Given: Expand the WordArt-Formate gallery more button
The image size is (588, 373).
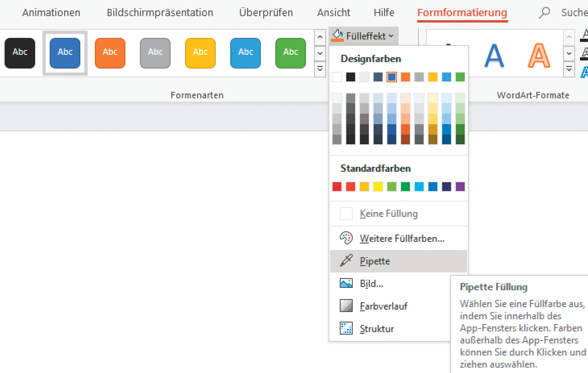Looking at the screenshot, I should click(569, 69).
